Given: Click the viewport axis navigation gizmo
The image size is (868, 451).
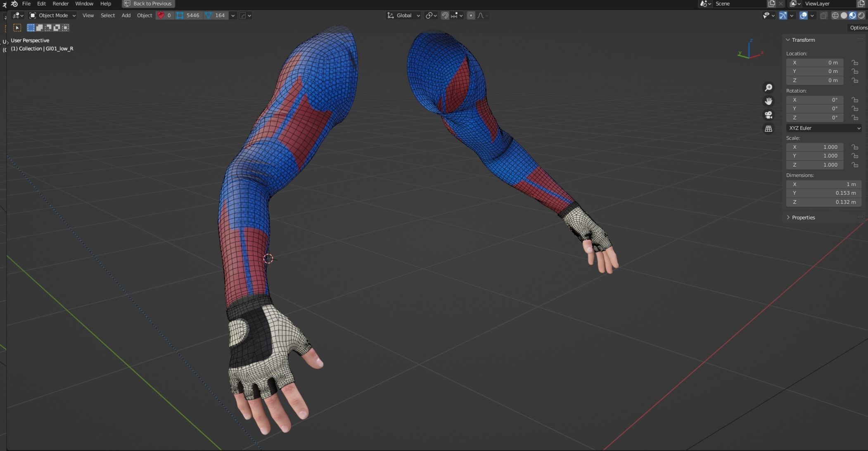Looking at the screenshot, I should 750,50.
